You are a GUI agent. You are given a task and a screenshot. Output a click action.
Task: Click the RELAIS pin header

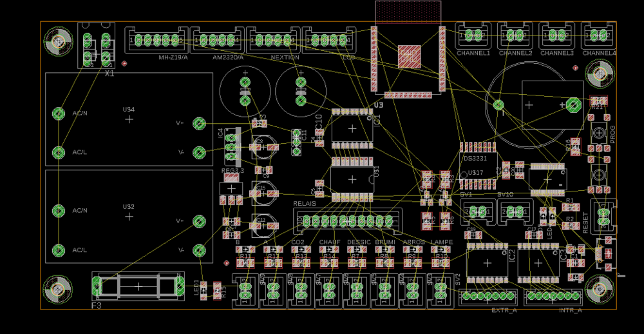pos(348,222)
